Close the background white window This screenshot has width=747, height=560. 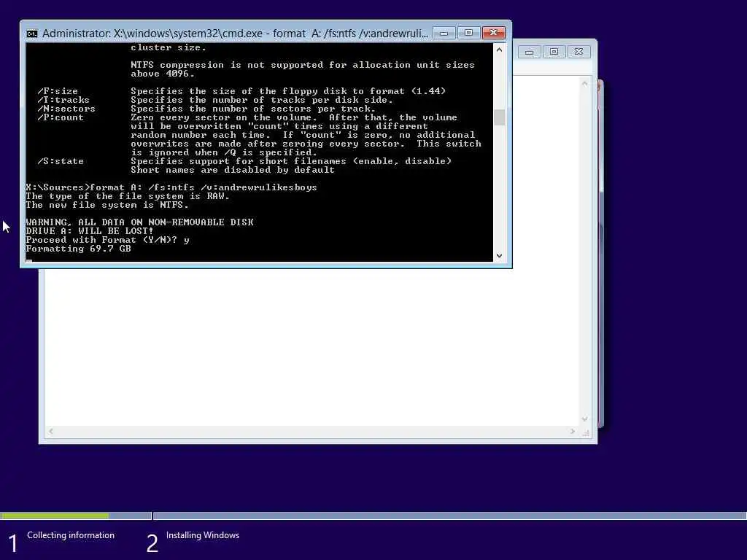[578, 52]
